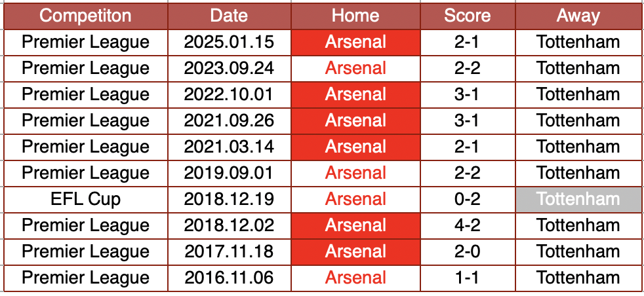The height and width of the screenshot is (296, 644).
Task: Select the gray highlighted Tottenham cell
Action: click(x=578, y=199)
